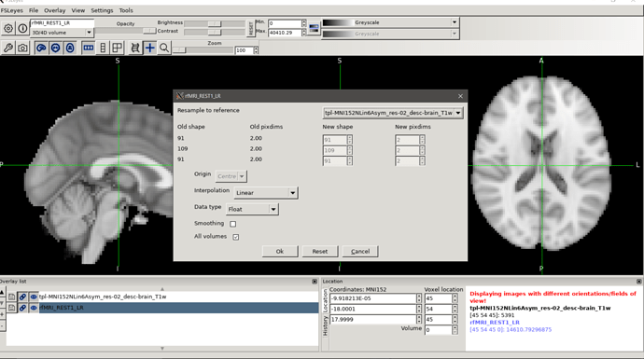Toggle the location cursor crosshair icon
644x359 pixels.
coord(150,48)
